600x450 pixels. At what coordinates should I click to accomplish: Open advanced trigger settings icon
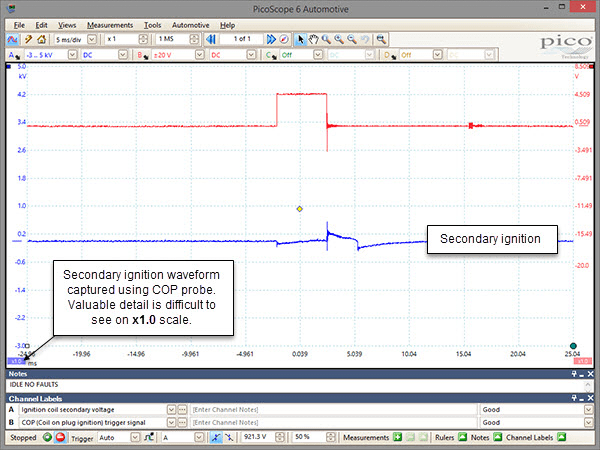click(149, 437)
